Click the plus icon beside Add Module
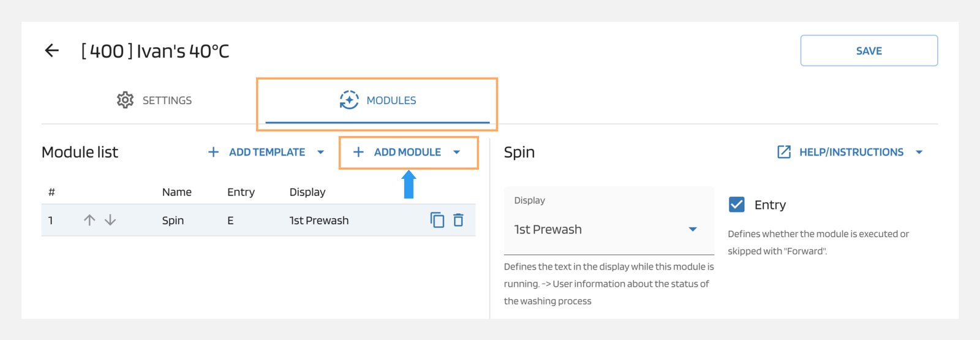The image size is (980, 340). [x=358, y=152]
